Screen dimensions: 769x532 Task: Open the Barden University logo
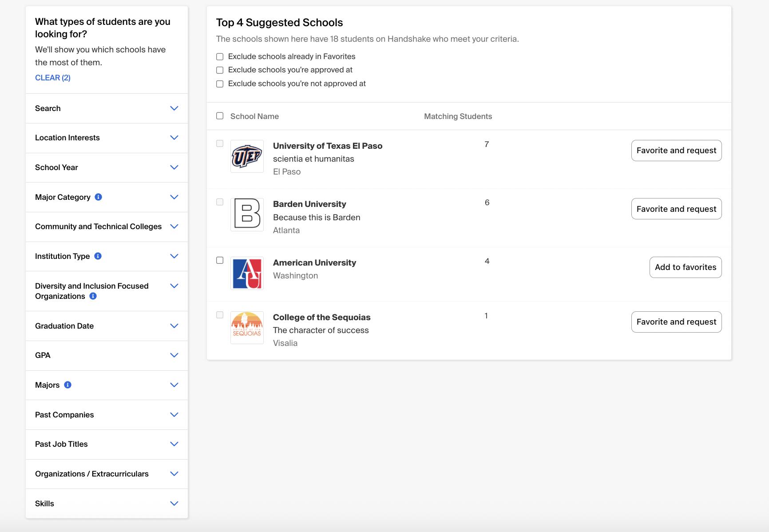(247, 214)
